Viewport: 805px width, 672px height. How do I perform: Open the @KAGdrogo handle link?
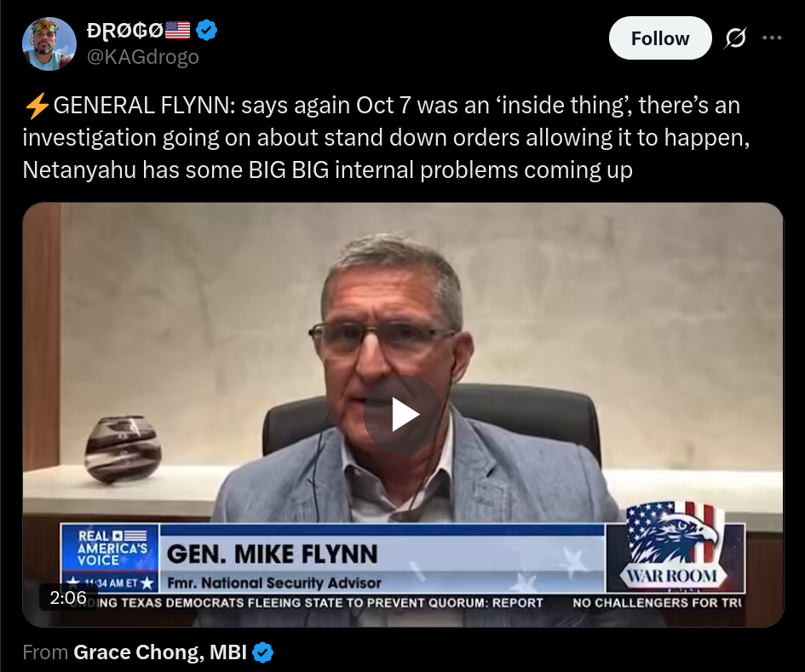pyautogui.click(x=143, y=57)
